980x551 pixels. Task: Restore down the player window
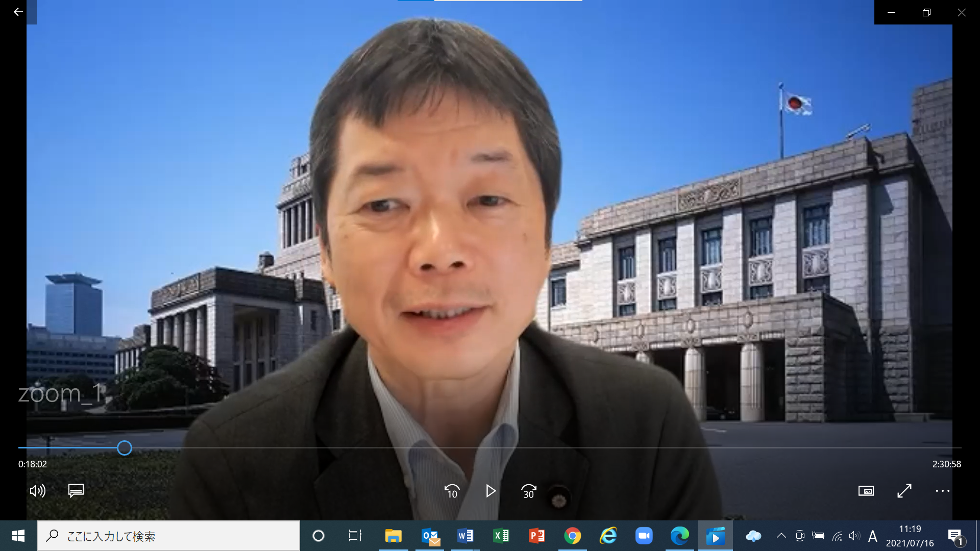(926, 12)
